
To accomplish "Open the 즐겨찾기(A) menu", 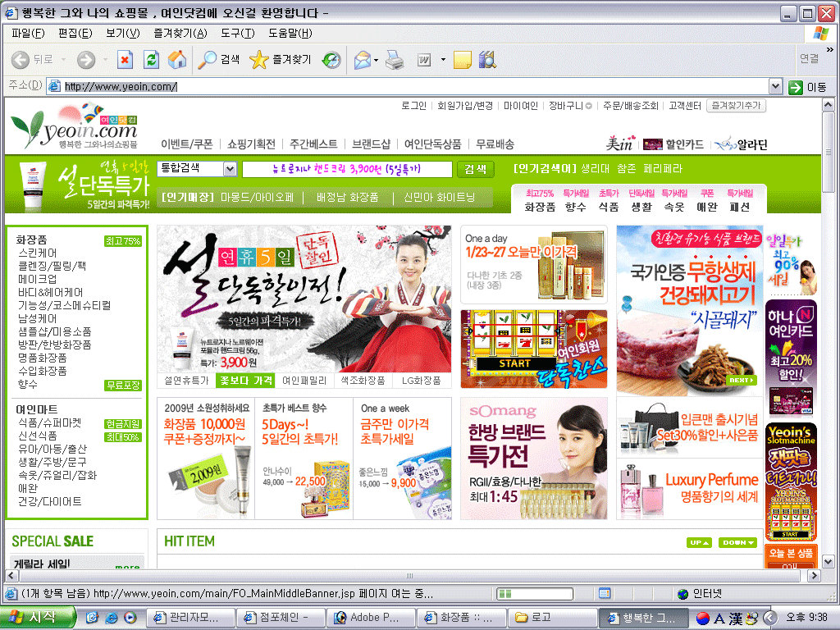I will (x=180, y=33).
